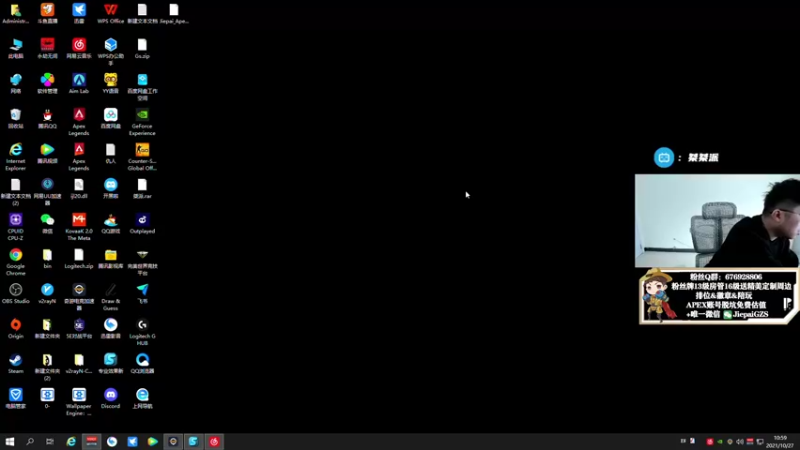The width and height of the screenshot is (800, 450).
Task: Select the Tencent QQ penguin icon
Action: (47, 118)
